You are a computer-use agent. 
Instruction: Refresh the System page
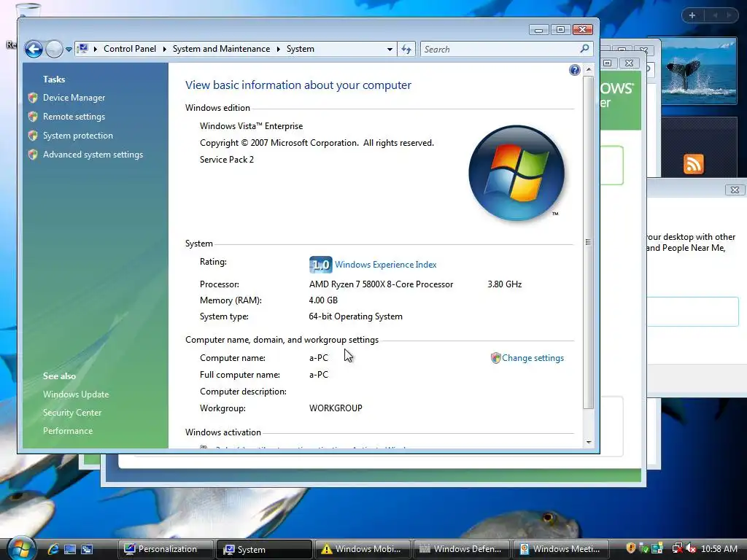pyautogui.click(x=406, y=49)
